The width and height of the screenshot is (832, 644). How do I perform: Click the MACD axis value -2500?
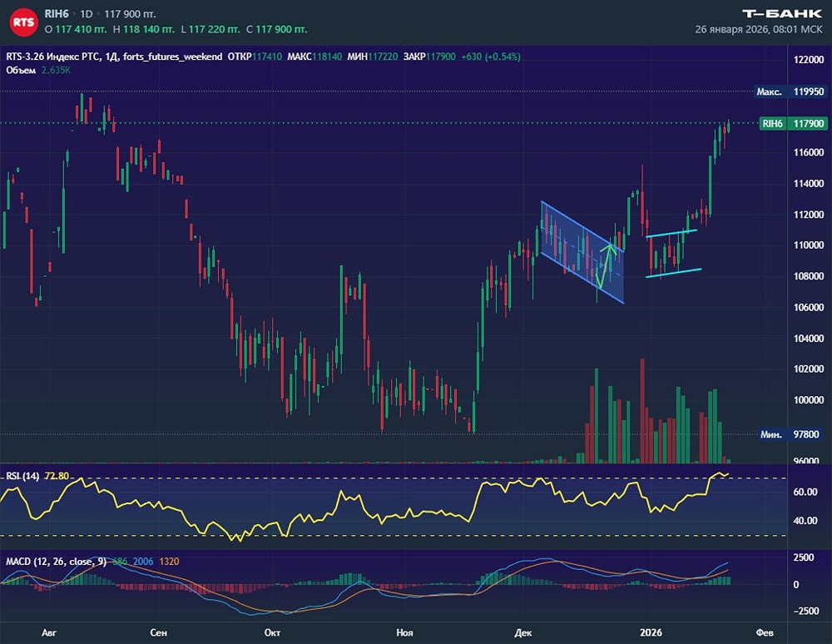coord(805,611)
